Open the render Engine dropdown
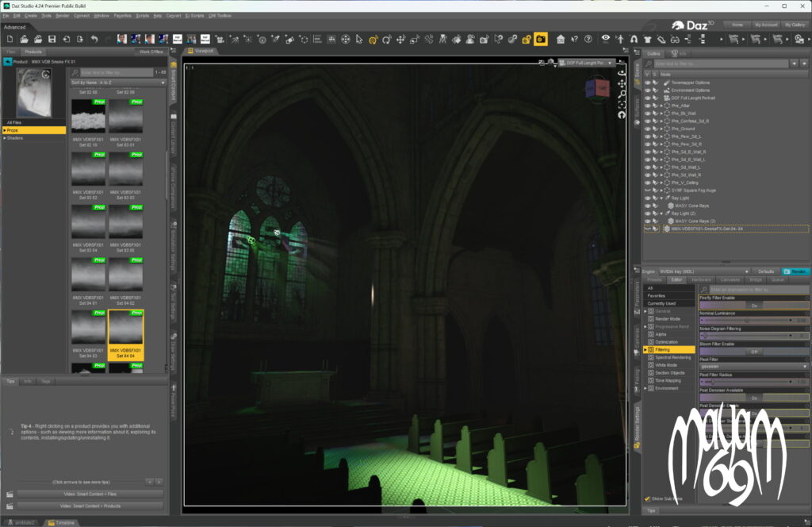Image resolution: width=812 pixels, height=527 pixels. pos(704,271)
